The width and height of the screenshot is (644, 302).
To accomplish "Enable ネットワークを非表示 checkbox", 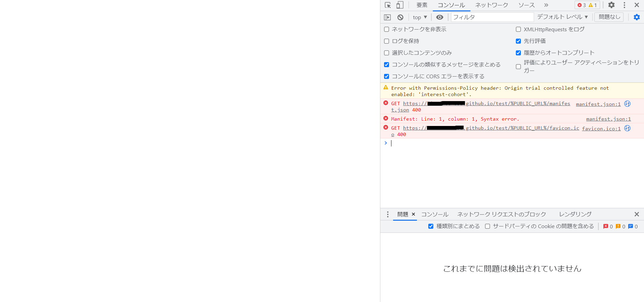I will point(386,29).
